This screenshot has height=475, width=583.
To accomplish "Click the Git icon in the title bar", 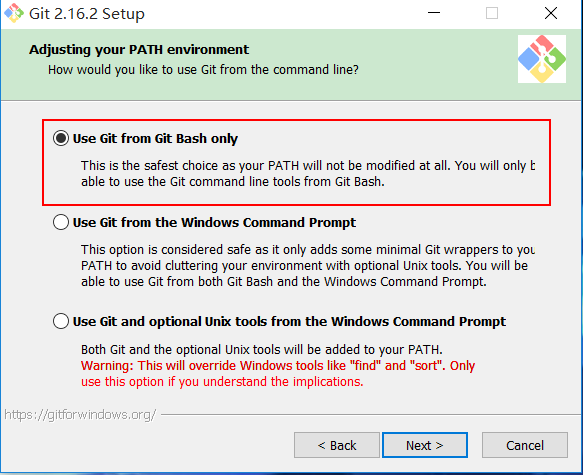I will tap(14, 13).
